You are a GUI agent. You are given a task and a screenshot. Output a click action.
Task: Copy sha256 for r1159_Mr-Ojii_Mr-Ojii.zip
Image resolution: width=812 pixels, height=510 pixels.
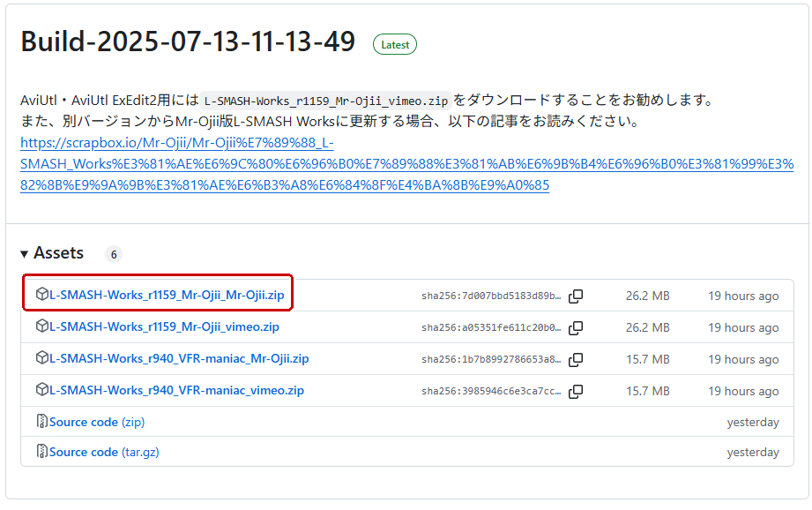coord(576,296)
